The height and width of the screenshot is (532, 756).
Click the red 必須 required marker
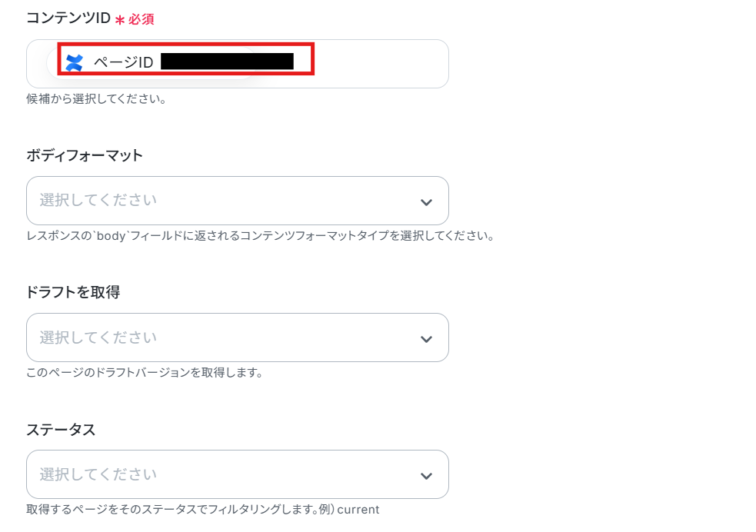[x=142, y=19]
